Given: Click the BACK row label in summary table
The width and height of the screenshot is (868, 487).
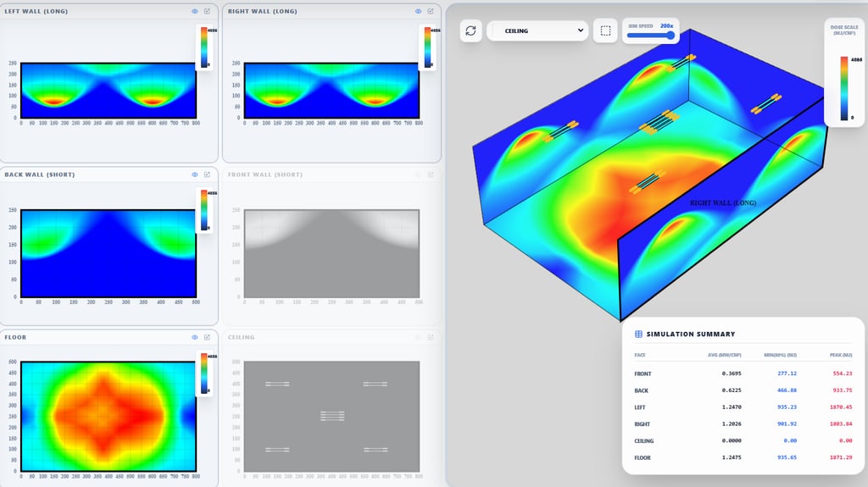Looking at the screenshot, I should (641, 390).
